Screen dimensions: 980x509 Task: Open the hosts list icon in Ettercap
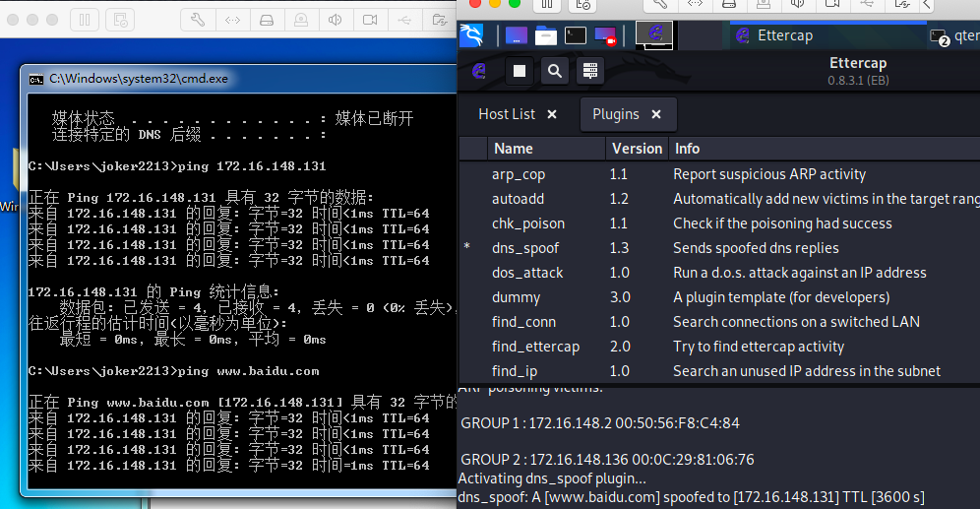pos(590,71)
